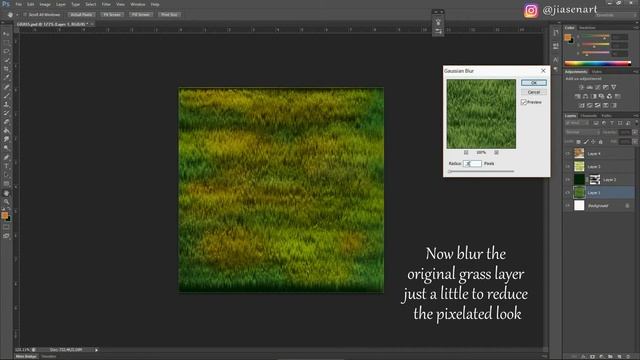Select the Eyedropper tool
This screenshot has width=640, height=360.
pos(6,78)
